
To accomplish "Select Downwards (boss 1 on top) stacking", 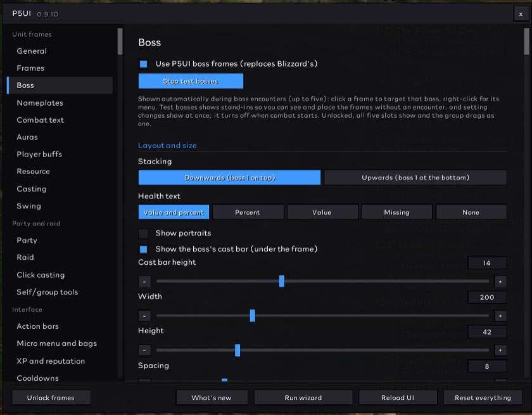I will tap(229, 177).
